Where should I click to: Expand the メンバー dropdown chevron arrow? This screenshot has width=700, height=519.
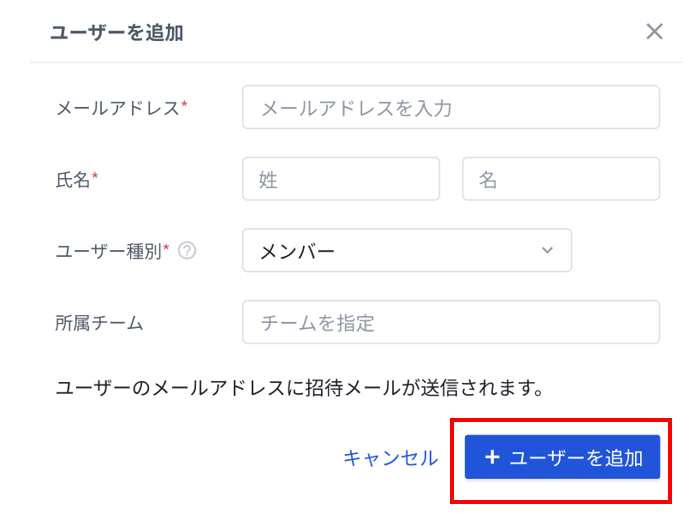point(547,250)
